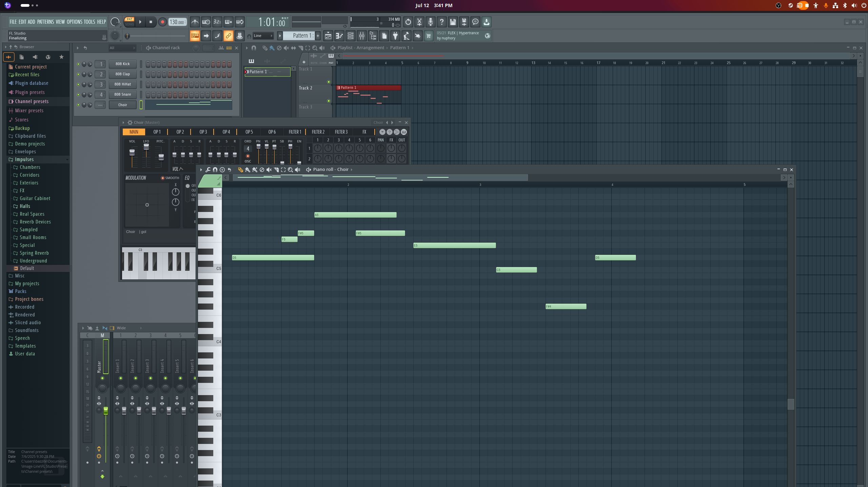Open the OPTIONS menu
Image resolution: width=868 pixels, height=487 pixels.
[x=74, y=22]
